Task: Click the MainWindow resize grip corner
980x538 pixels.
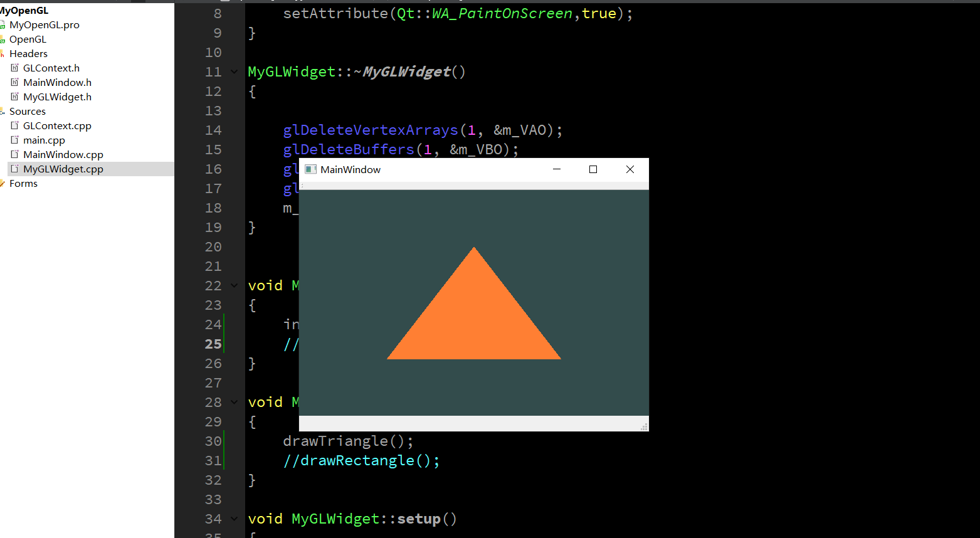Action: pos(644,426)
